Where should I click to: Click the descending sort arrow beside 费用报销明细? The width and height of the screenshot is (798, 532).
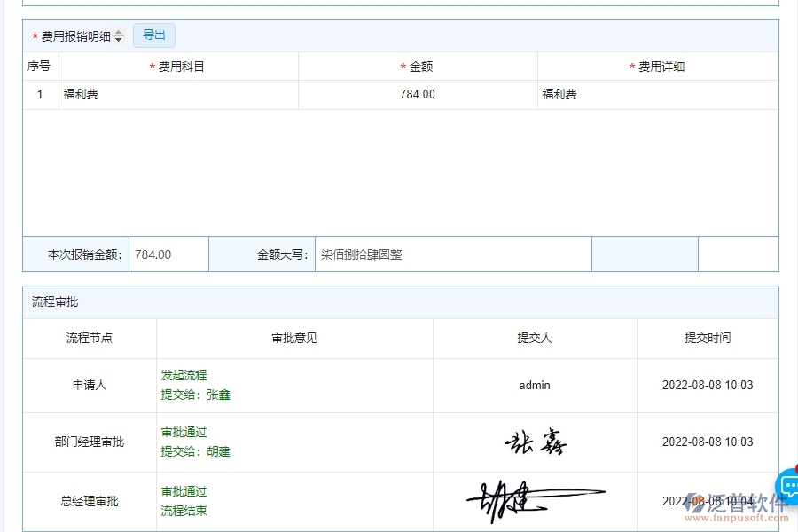(x=117, y=38)
